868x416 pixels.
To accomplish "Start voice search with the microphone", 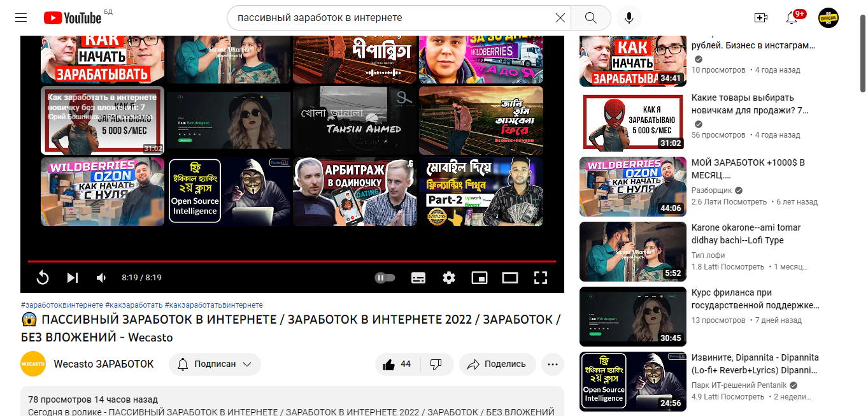I will tap(629, 18).
